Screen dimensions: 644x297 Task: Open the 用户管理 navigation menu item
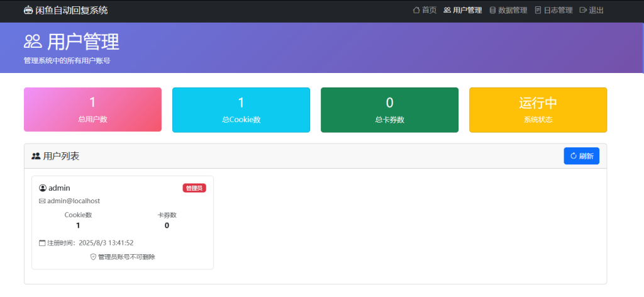(463, 10)
